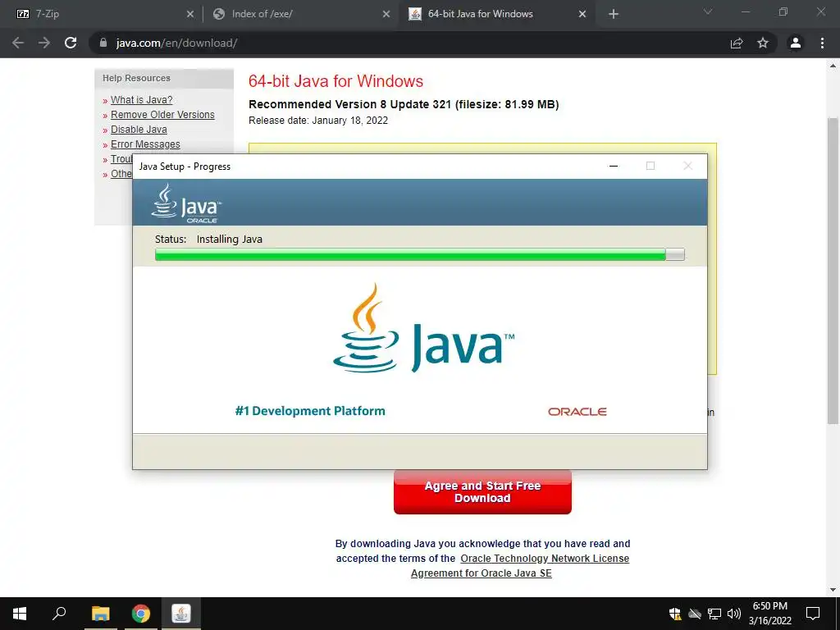Minimize the Java Setup window
The height and width of the screenshot is (630, 840).
[614, 166]
